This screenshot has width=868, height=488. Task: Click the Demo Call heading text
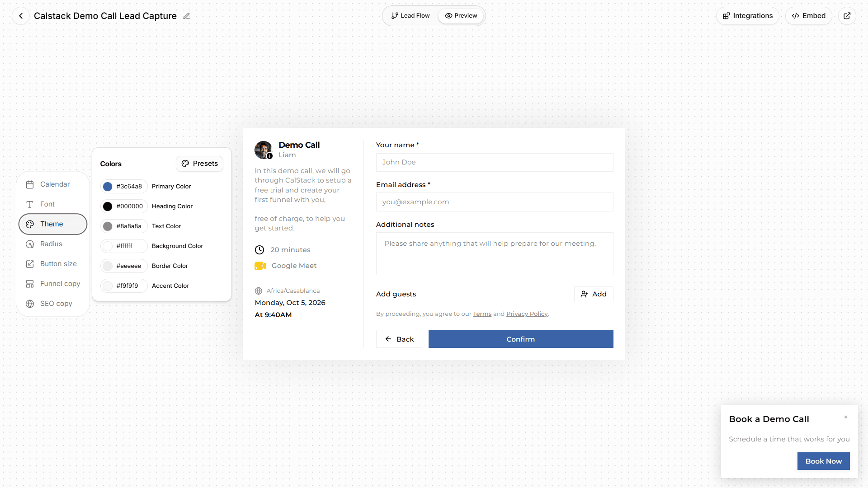[x=299, y=145]
